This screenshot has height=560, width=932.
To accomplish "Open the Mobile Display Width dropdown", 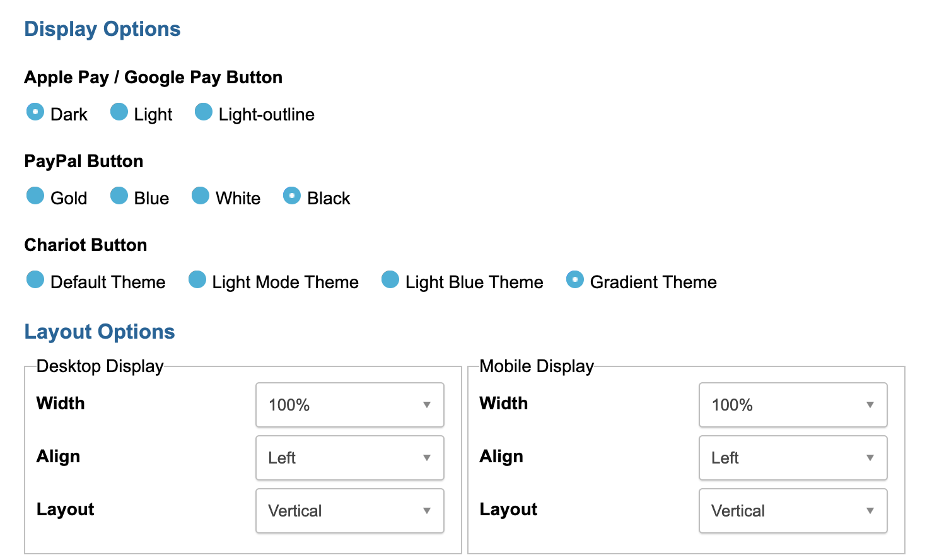I will (793, 405).
